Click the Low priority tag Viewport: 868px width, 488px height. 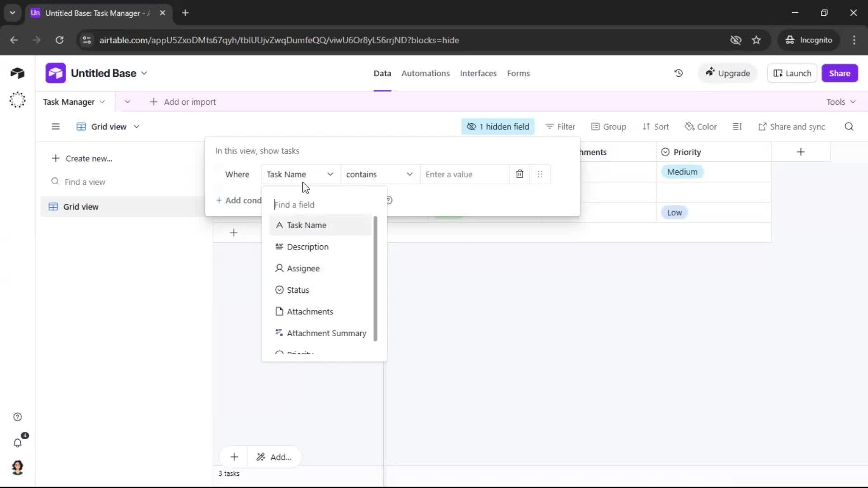tap(675, 212)
